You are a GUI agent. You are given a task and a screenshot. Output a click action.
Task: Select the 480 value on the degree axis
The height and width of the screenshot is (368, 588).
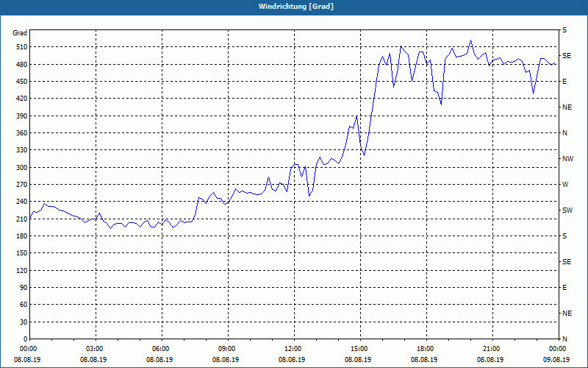click(22, 65)
